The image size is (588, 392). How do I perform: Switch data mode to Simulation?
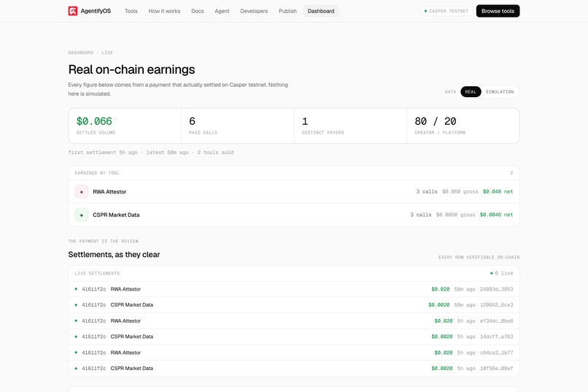(500, 92)
